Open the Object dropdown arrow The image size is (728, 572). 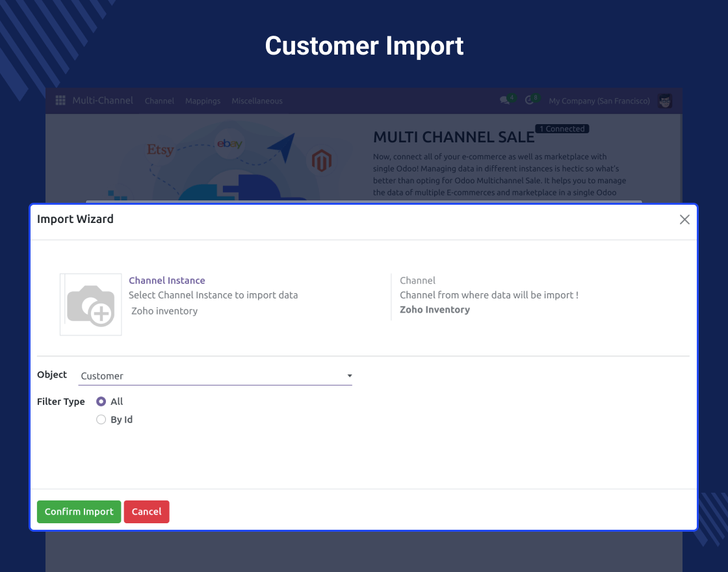pos(350,376)
